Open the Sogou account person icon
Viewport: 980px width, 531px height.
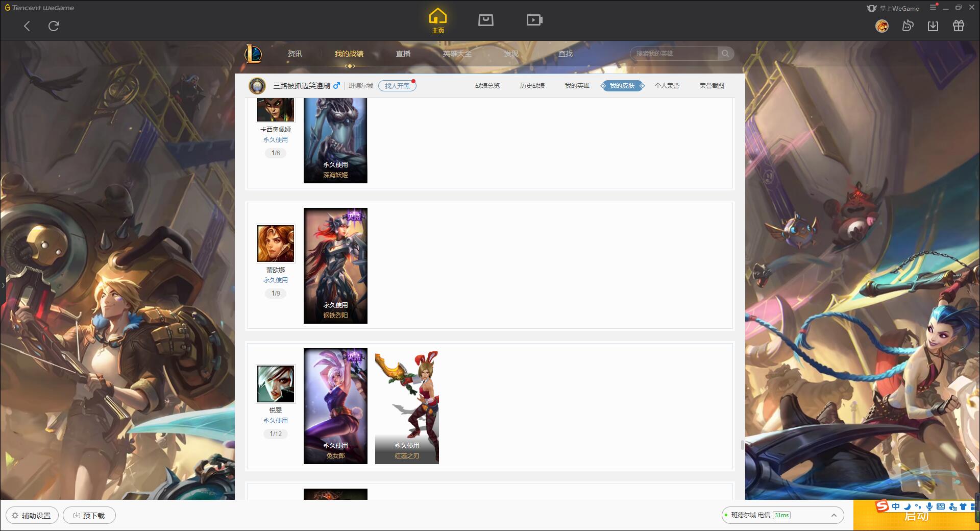[x=952, y=506]
